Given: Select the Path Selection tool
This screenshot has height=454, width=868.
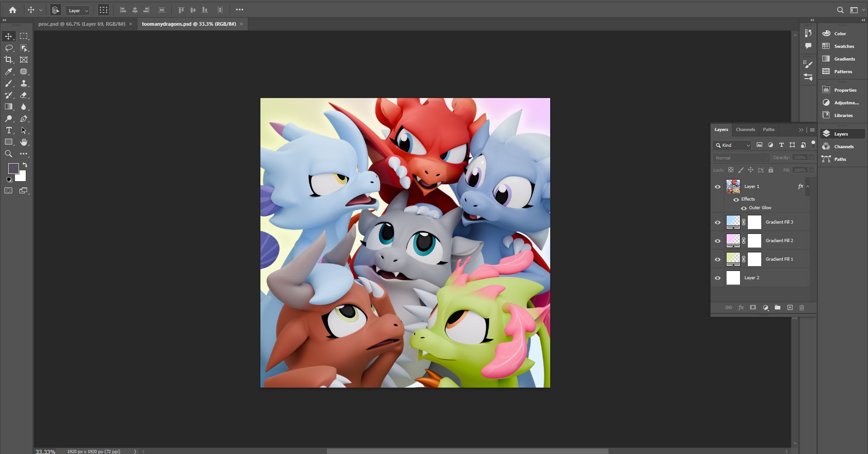Looking at the screenshot, I should [x=24, y=131].
